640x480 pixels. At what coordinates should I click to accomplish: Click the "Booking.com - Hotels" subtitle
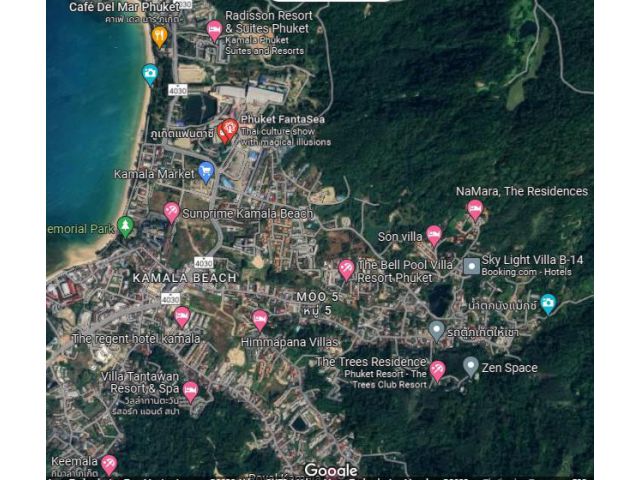526,272
